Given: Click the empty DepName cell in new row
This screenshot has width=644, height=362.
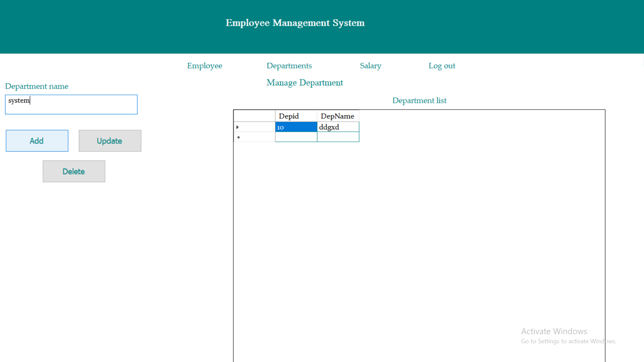Looking at the screenshot, I should pos(337,137).
